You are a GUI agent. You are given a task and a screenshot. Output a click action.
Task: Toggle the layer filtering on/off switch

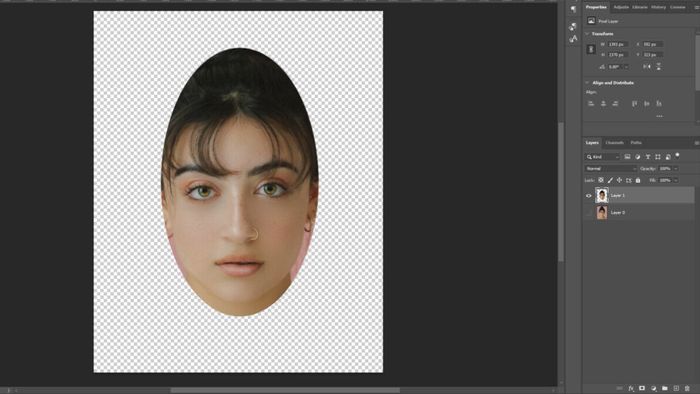[x=678, y=155]
